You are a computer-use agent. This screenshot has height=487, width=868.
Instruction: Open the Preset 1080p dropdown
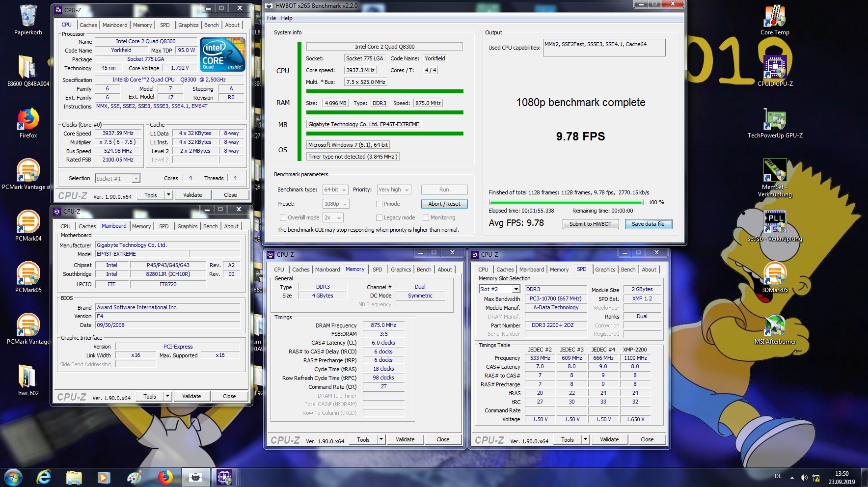[x=336, y=204]
